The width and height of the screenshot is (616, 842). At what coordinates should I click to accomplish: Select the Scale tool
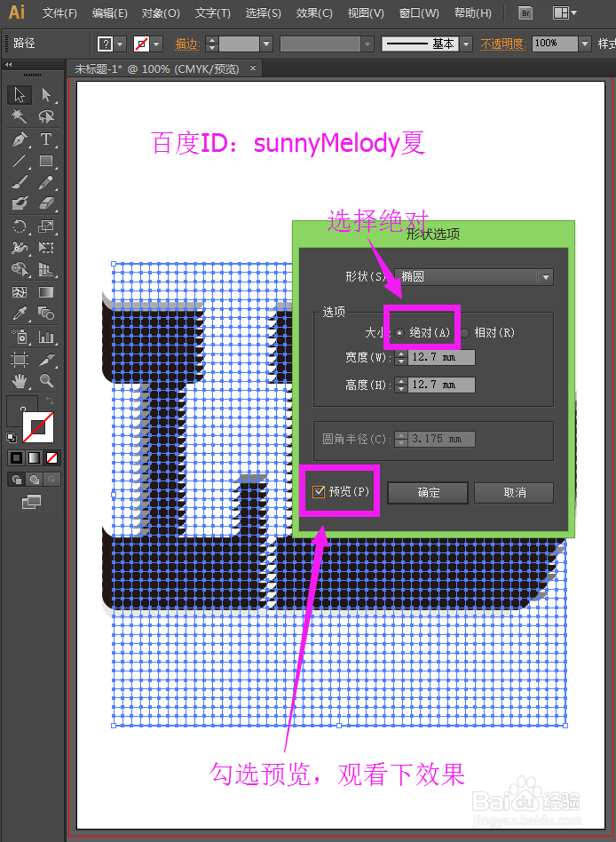[46, 226]
